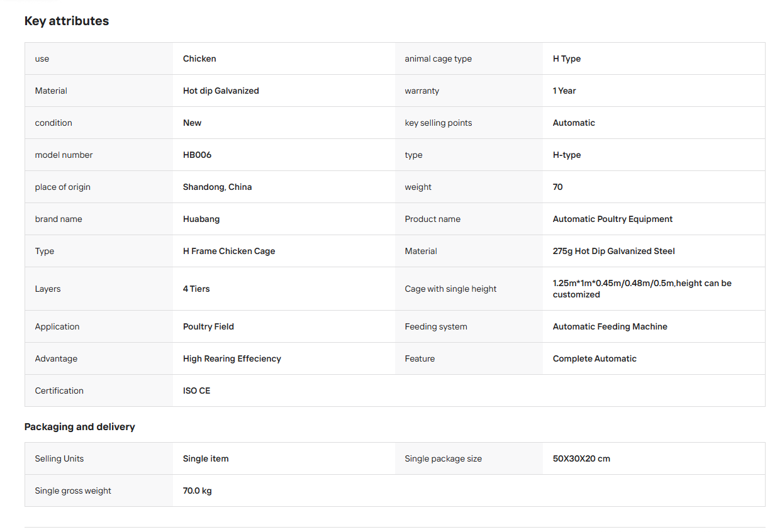
Task: Select the "use" attribute label
Action: pos(42,58)
